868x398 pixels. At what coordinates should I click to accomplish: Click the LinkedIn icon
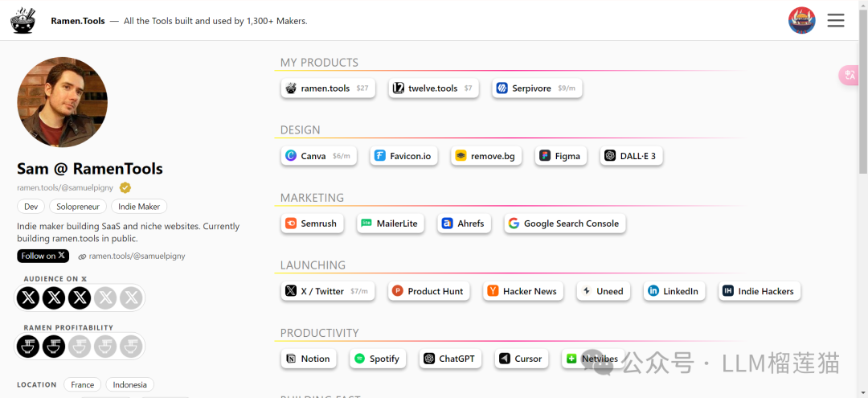653,291
